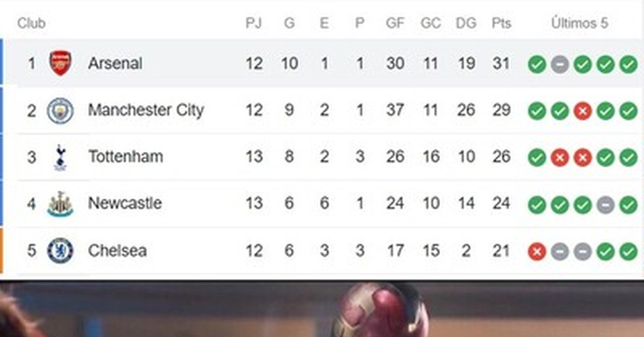Click Newcastle's grey draw result icon
Viewport: 644px width, 337px height.
click(605, 205)
